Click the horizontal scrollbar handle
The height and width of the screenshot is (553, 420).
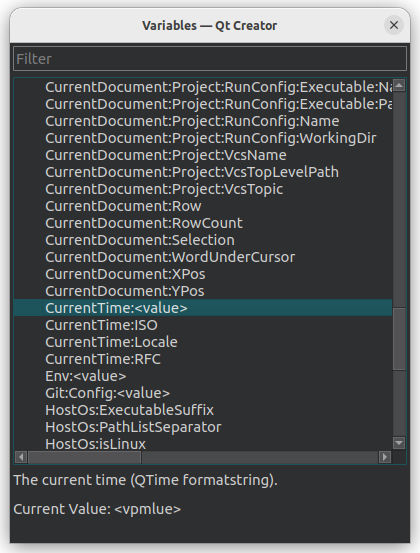[85, 457]
